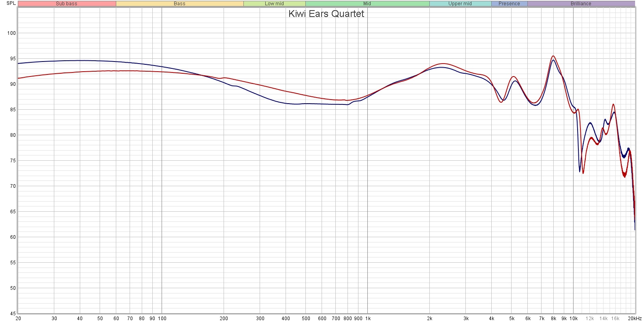Screen dimensions: 644x323
Task: Click the Low mid band label
Action: tap(274, 4)
